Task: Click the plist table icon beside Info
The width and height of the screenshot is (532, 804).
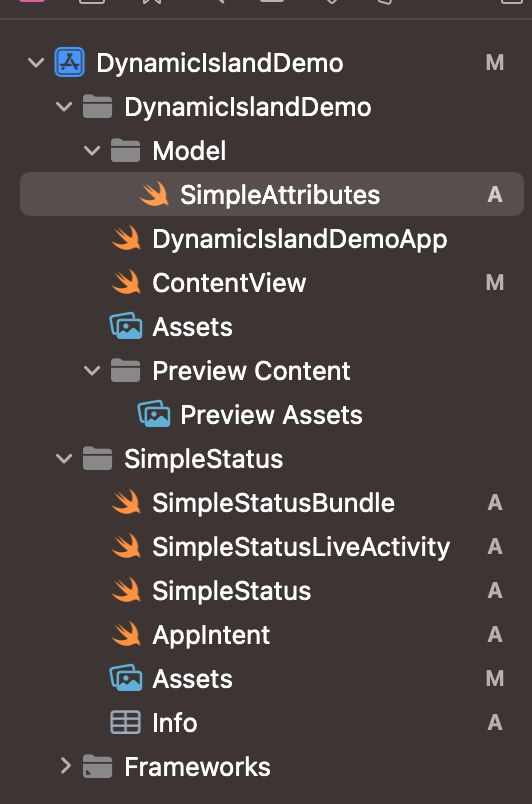Action: [x=126, y=722]
